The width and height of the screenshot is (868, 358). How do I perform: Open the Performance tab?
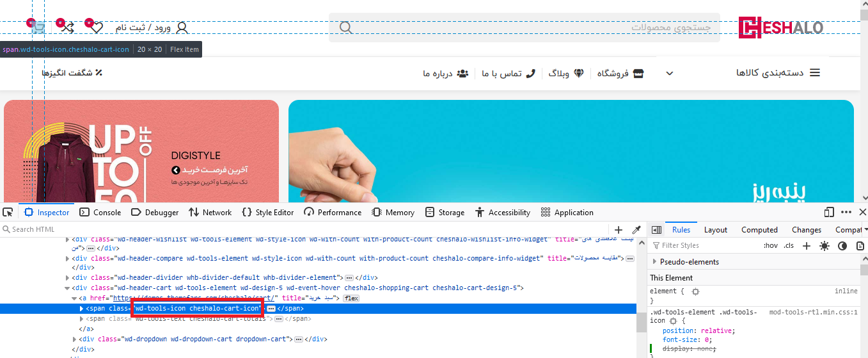(x=333, y=213)
